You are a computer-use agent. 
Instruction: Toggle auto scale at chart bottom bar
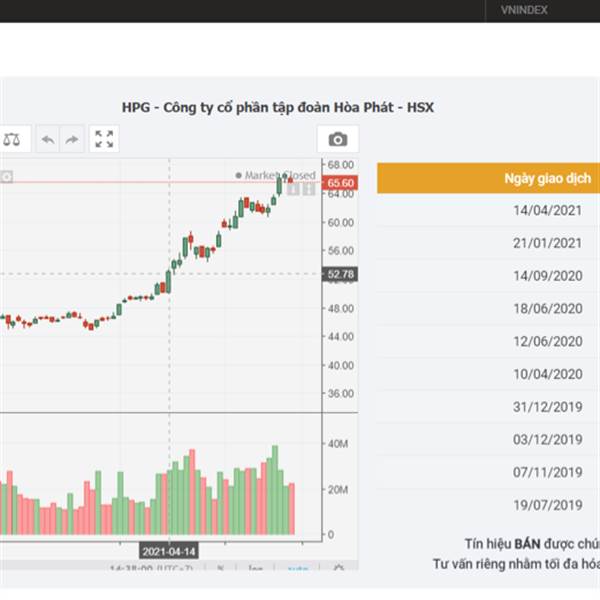click(x=298, y=568)
